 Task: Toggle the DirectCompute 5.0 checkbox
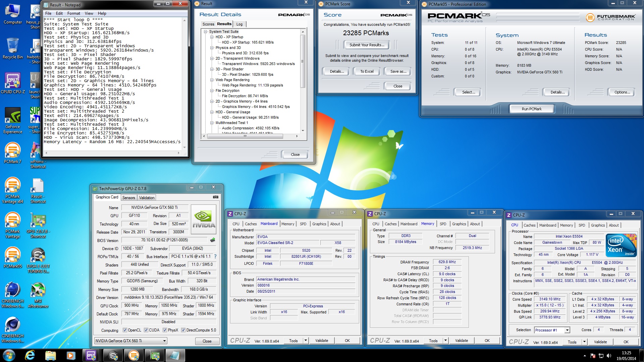(183, 330)
